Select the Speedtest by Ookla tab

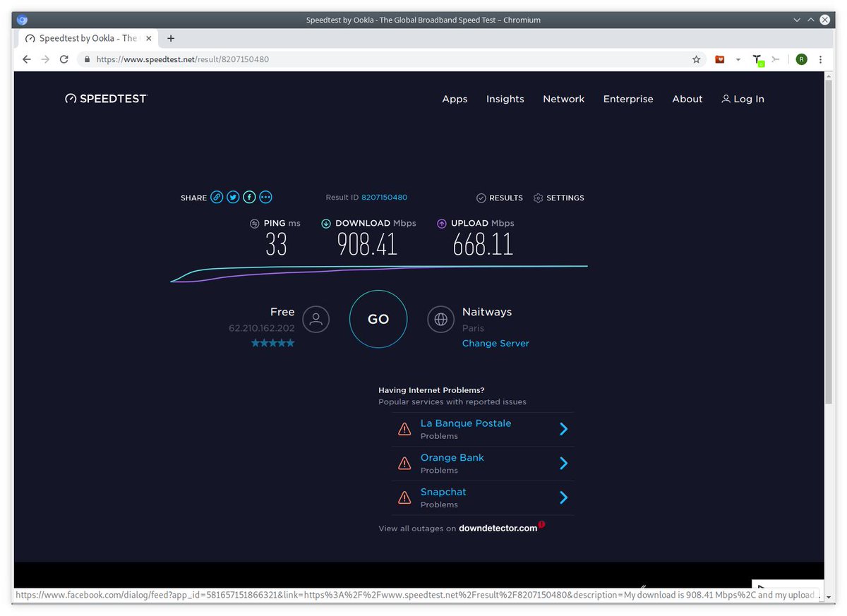point(89,38)
